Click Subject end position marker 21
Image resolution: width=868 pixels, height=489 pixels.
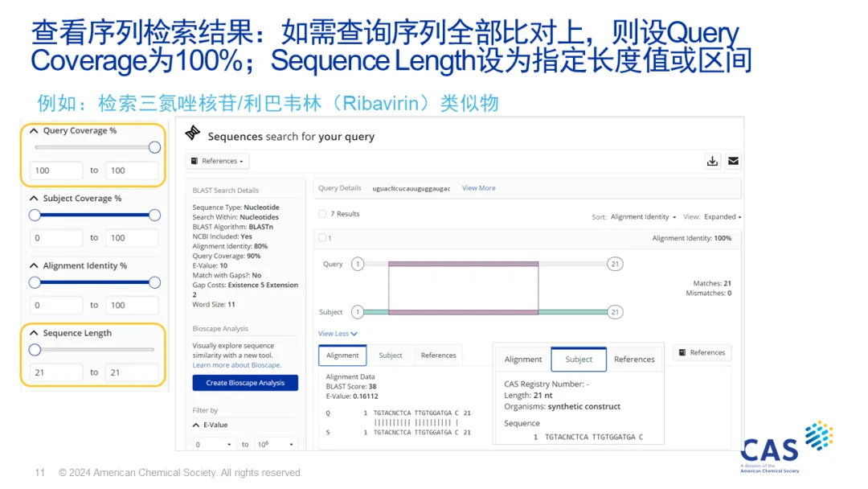pyautogui.click(x=615, y=312)
